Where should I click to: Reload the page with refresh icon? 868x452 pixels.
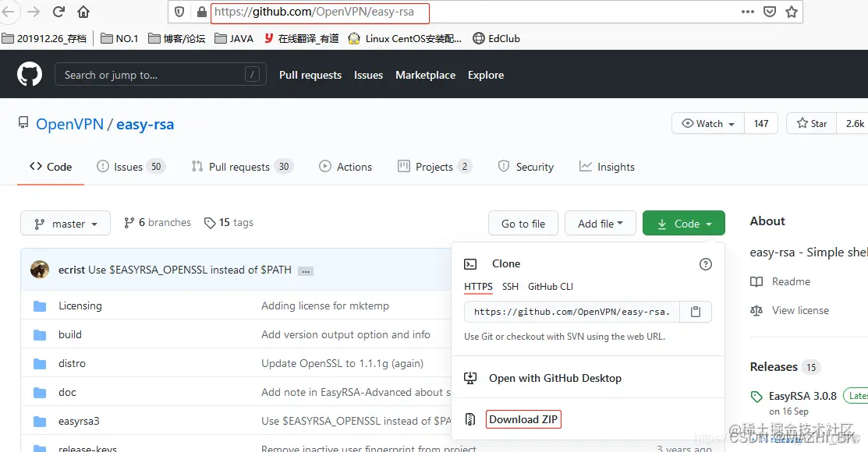point(58,12)
